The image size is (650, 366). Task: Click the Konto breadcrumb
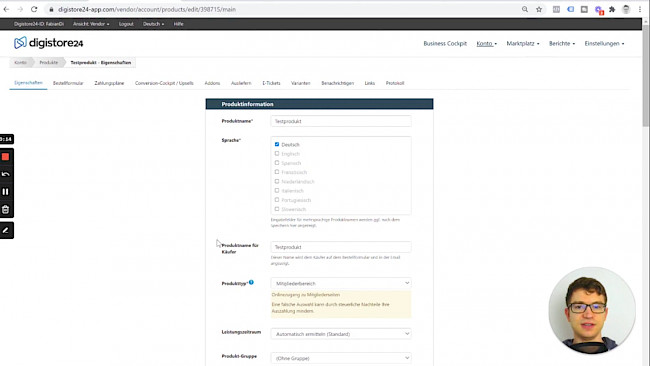pyautogui.click(x=20, y=63)
